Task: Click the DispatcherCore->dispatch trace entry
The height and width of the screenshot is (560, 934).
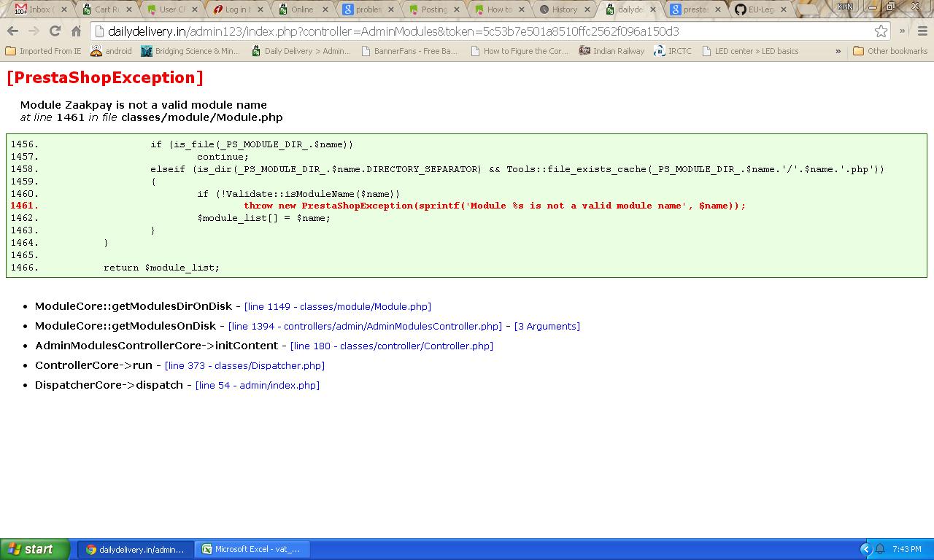Action: [x=109, y=385]
